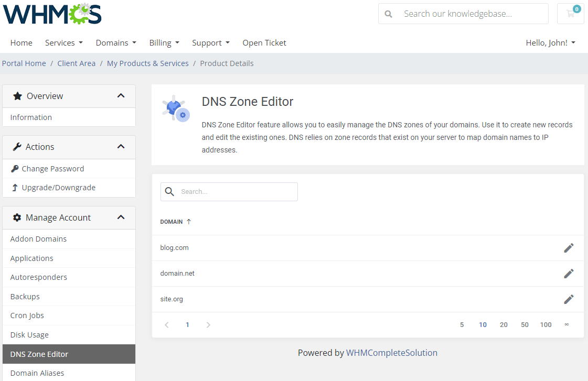This screenshot has height=381, width=588.
Task: Click the WHMCS logo
Action: point(52,14)
